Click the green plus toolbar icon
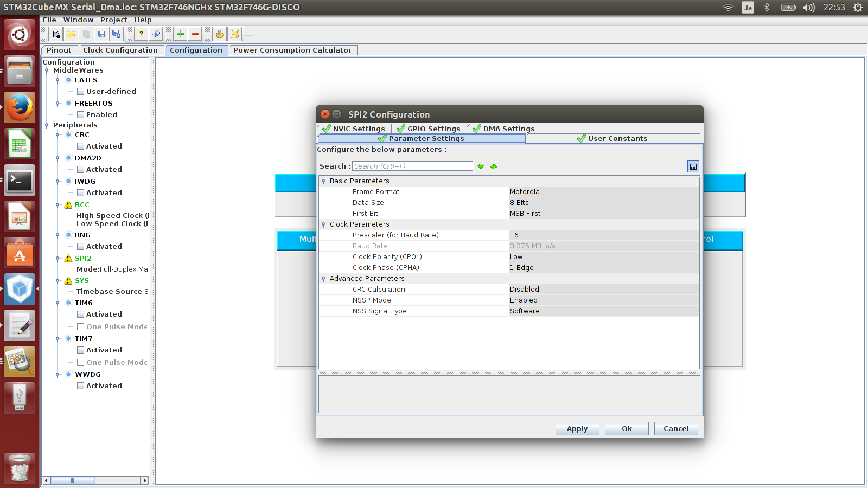The width and height of the screenshot is (868, 488). pyautogui.click(x=180, y=34)
